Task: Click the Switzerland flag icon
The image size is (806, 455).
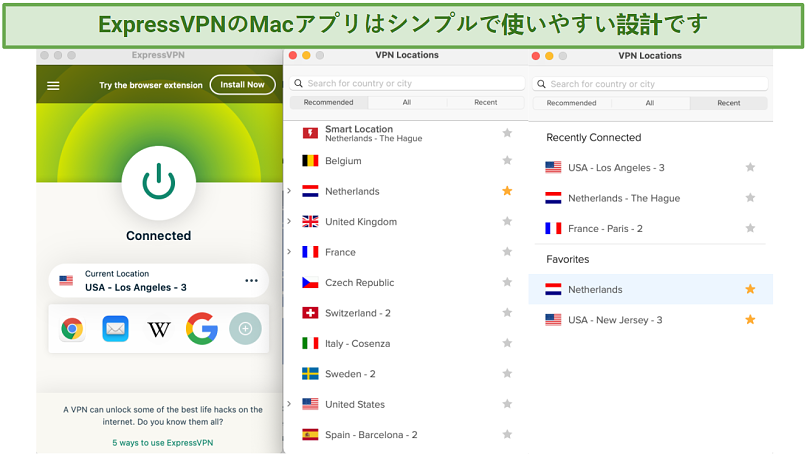Action: click(310, 313)
